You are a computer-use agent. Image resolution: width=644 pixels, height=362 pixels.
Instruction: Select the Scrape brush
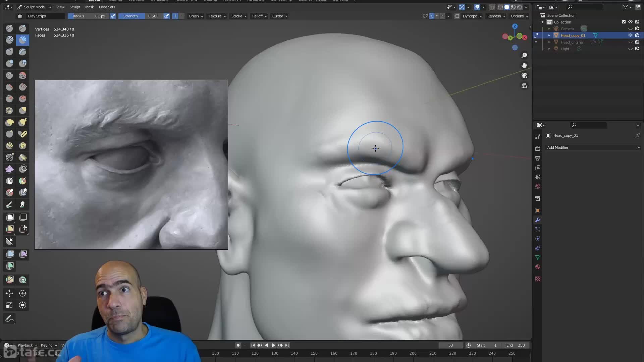coord(9,99)
